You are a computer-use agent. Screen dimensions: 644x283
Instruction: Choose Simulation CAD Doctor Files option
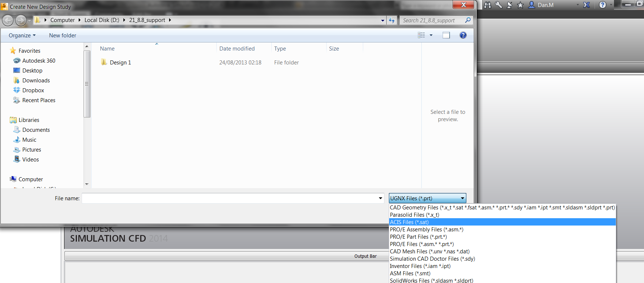click(x=502, y=259)
